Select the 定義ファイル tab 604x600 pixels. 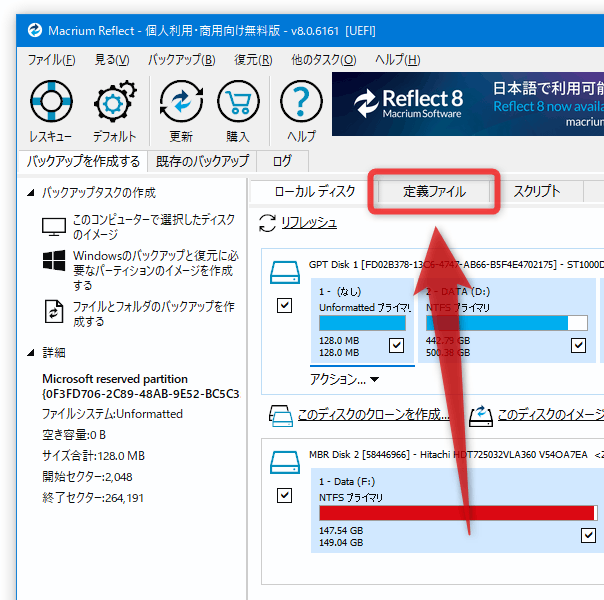point(434,191)
